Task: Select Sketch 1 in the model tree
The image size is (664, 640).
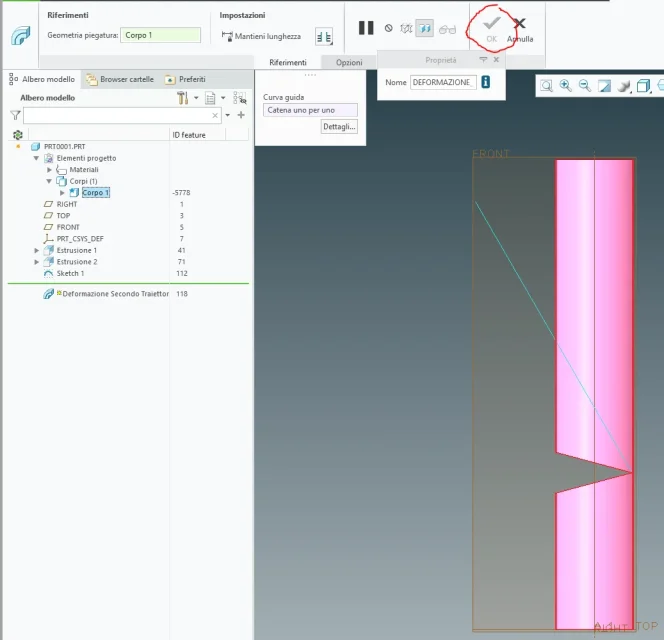Action: (69, 273)
